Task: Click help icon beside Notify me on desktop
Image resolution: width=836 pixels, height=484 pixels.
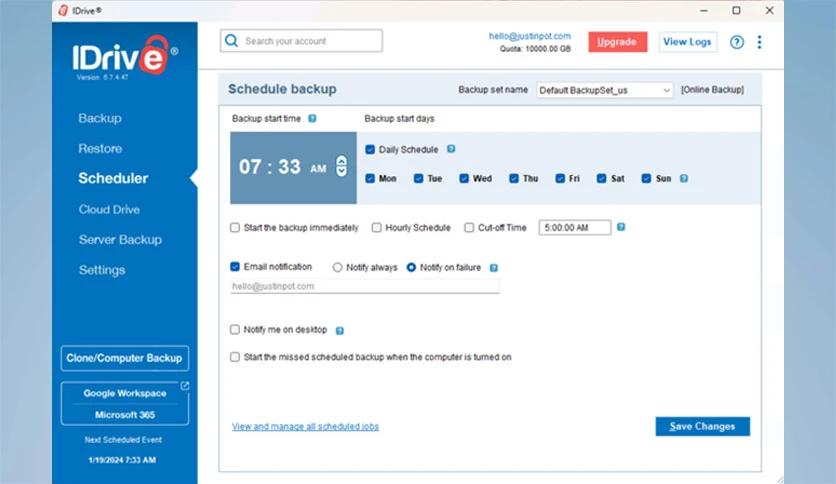Action: tap(340, 330)
